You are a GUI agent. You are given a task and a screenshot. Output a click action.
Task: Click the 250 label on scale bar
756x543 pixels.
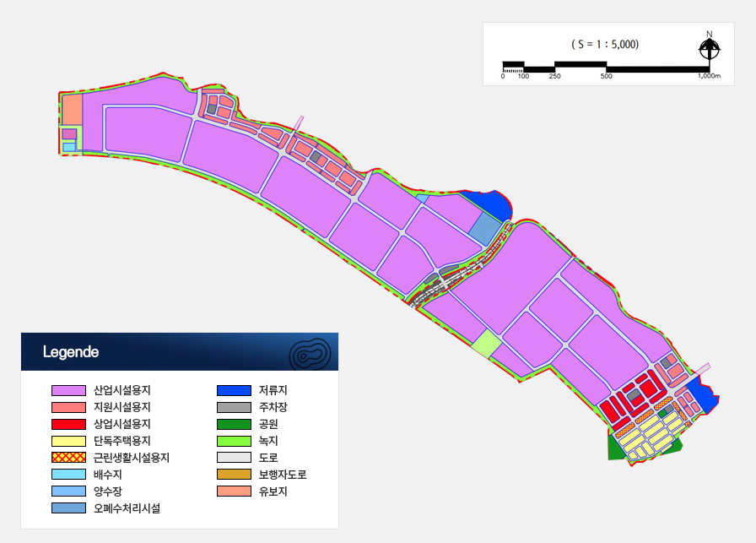tap(554, 76)
